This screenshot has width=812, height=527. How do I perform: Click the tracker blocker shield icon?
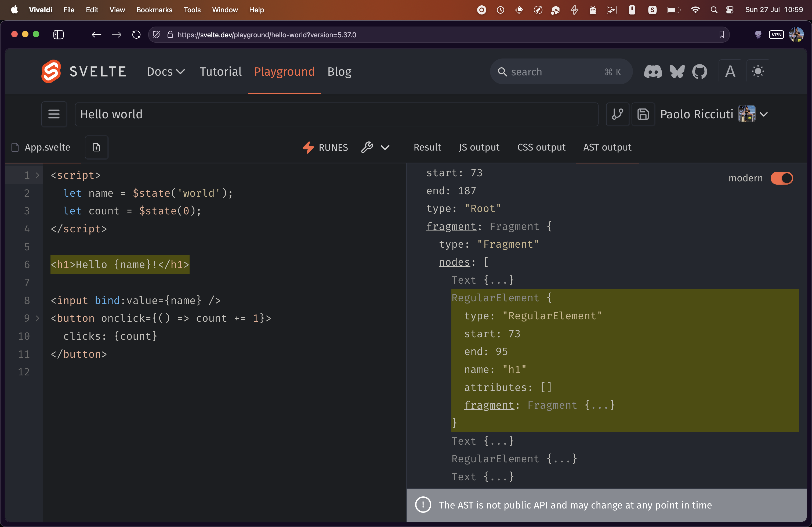click(x=156, y=35)
